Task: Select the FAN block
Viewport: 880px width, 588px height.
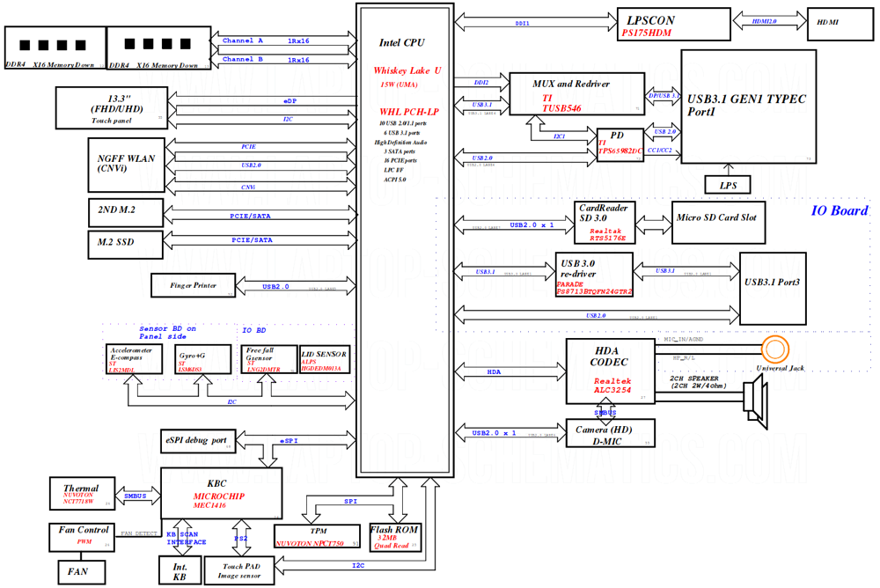Action: tap(82, 572)
